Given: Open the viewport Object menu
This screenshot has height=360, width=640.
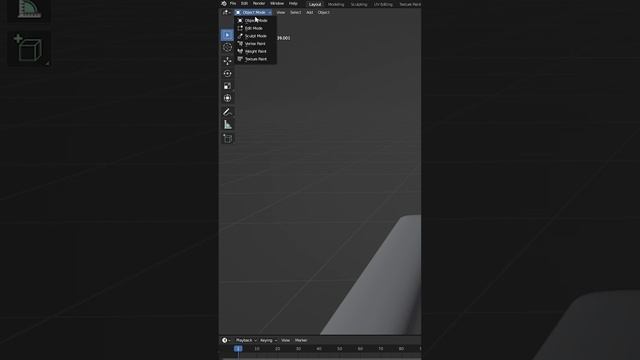Looking at the screenshot, I should (324, 12).
